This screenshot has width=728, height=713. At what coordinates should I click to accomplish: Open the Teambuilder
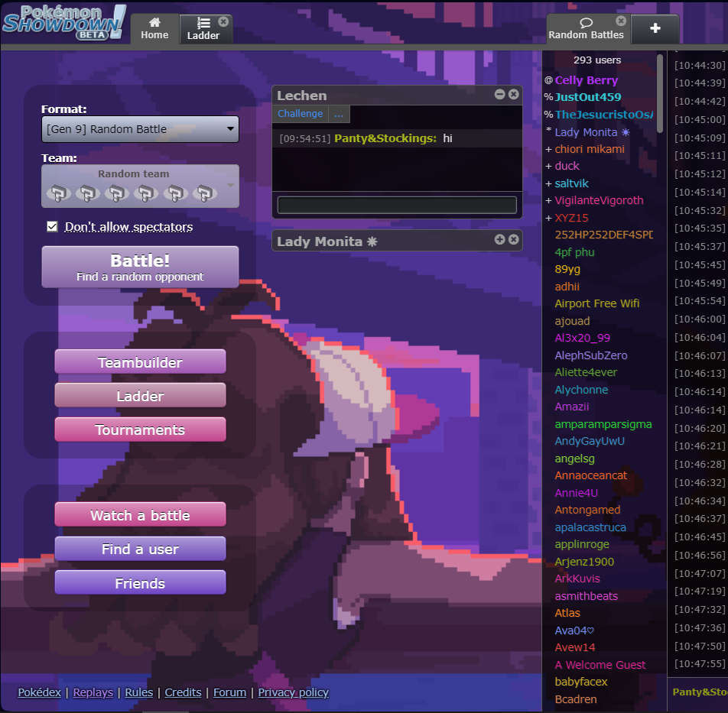140,362
